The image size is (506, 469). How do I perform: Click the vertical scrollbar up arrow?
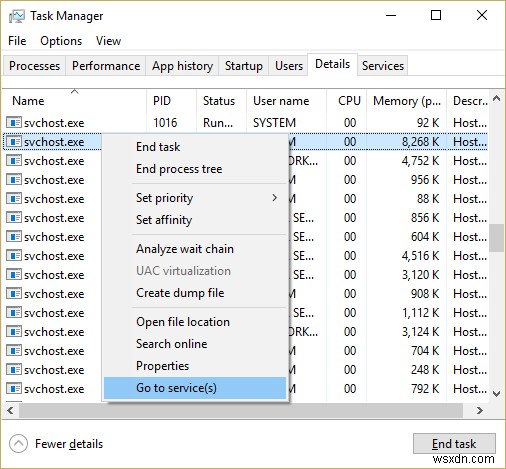[x=497, y=98]
